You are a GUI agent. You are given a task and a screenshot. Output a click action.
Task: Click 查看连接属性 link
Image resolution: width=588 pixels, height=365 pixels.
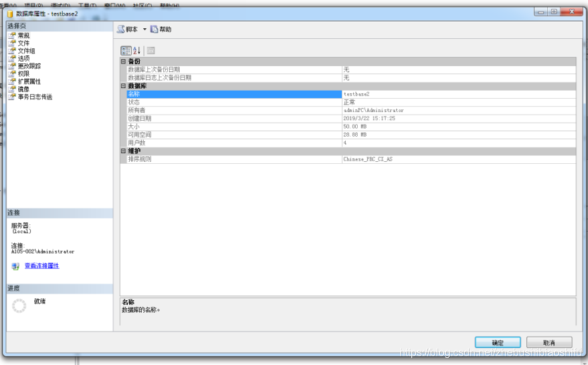(x=42, y=266)
